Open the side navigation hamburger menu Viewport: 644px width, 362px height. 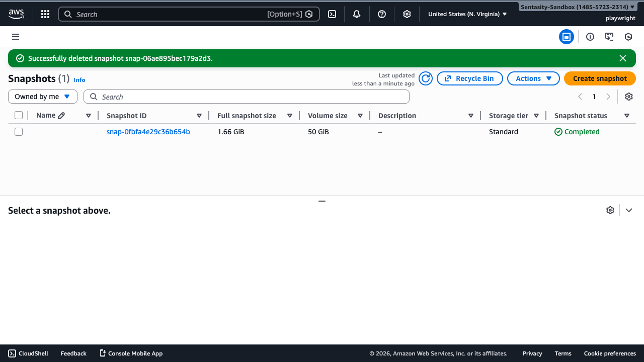(16, 37)
